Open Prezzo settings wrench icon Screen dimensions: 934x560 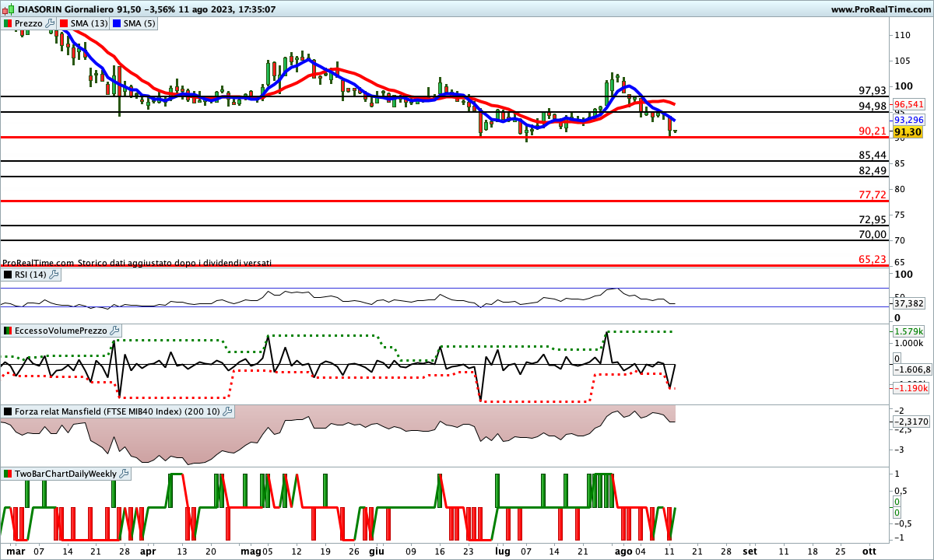(51, 23)
